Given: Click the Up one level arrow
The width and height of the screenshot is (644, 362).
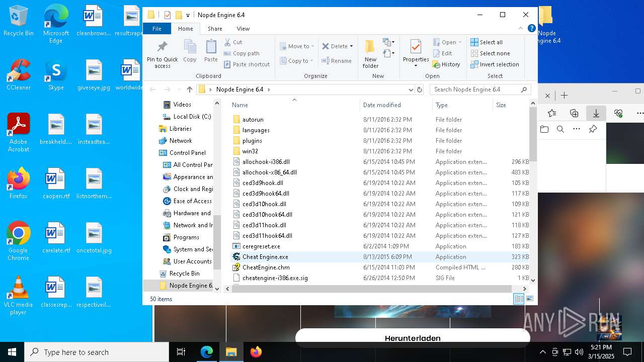Looking at the screenshot, I should pos(189,89).
